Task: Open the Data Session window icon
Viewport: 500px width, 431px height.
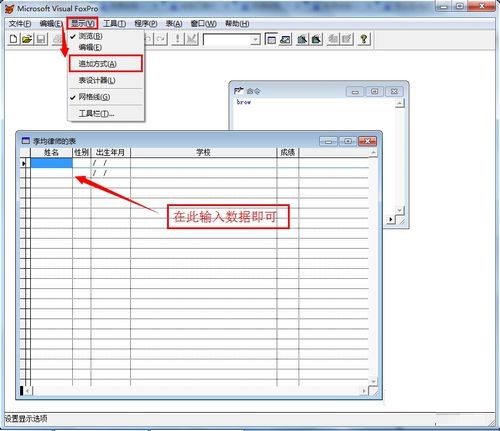Action: coord(285,39)
